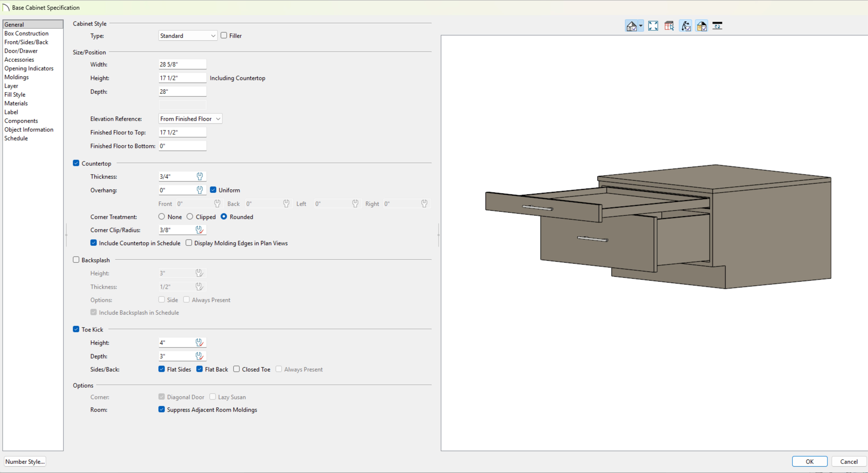Open rendering technique dropdown arrow in preview toolbar

(x=640, y=26)
